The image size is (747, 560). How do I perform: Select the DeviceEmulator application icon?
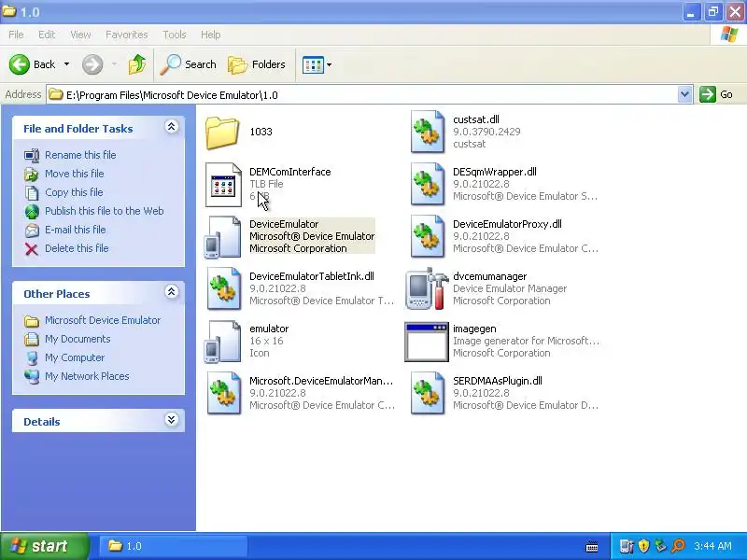point(222,237)
